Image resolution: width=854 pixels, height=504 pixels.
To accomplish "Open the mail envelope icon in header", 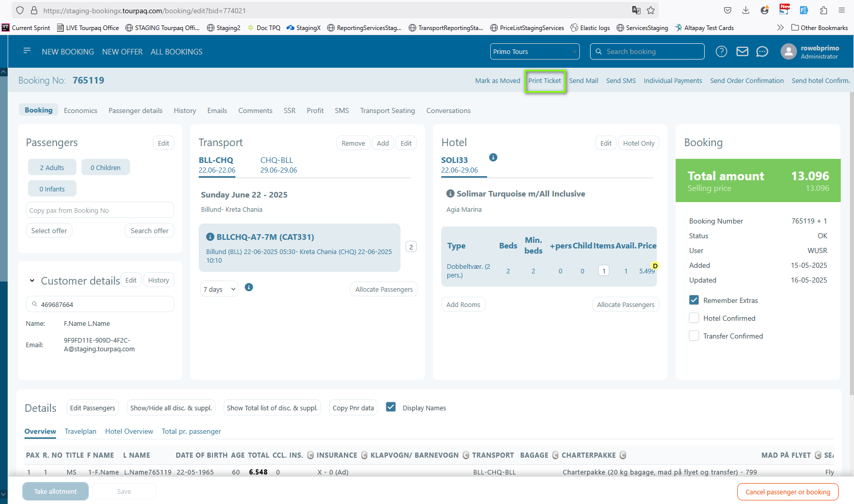I will (x=742, y=51).
